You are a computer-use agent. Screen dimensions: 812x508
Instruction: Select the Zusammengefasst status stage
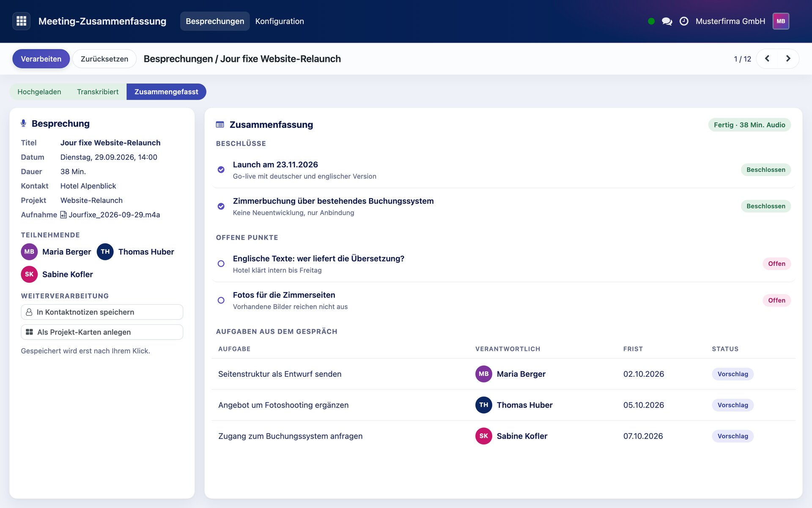click(166, 92)
